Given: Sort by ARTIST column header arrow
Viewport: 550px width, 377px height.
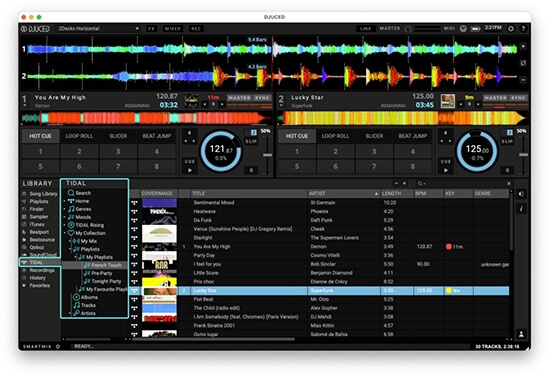Looking at the screenshot, I should coord(376,194).
